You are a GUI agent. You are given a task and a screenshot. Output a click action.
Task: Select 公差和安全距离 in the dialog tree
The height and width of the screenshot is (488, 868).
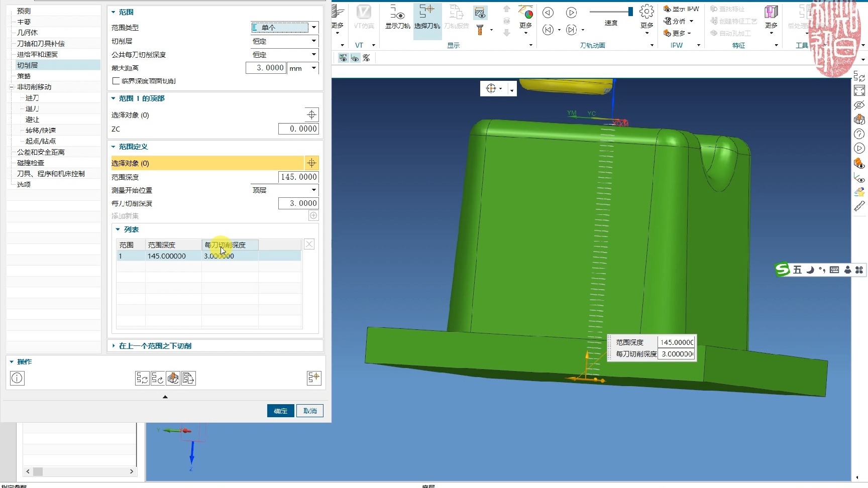tap(41, 152)
